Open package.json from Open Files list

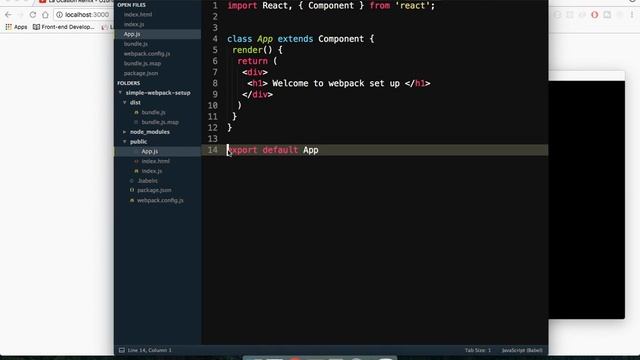click(x=141, y=73)
